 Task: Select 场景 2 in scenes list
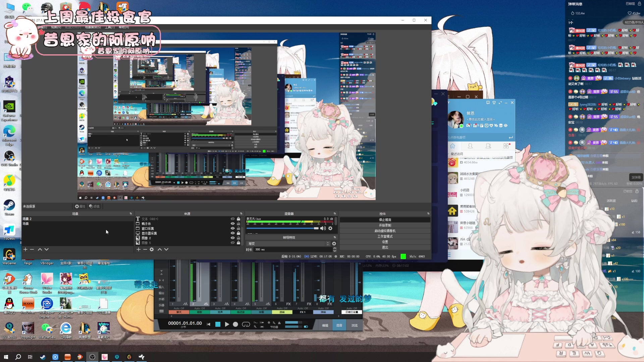coord(27,219)
